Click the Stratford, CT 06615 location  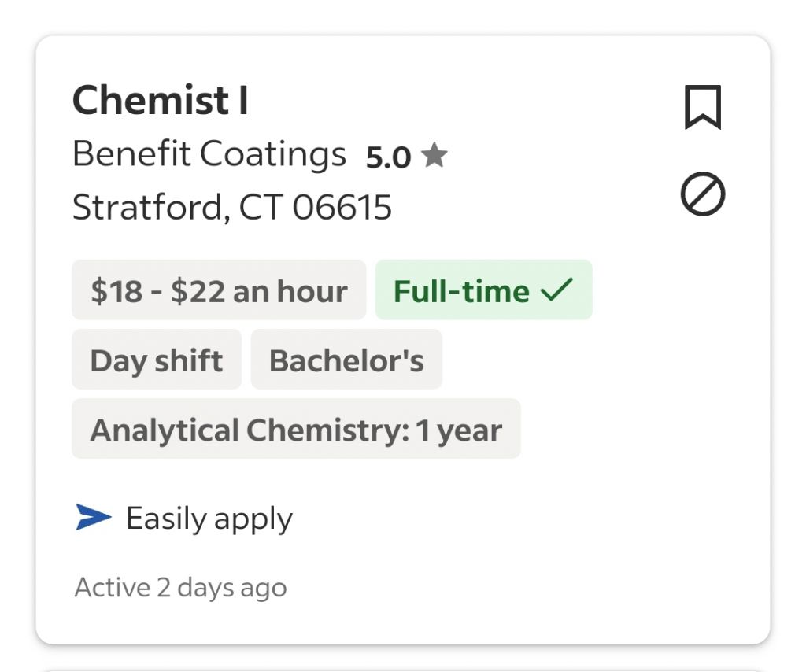pyautogui.click(x=231, y=208)
